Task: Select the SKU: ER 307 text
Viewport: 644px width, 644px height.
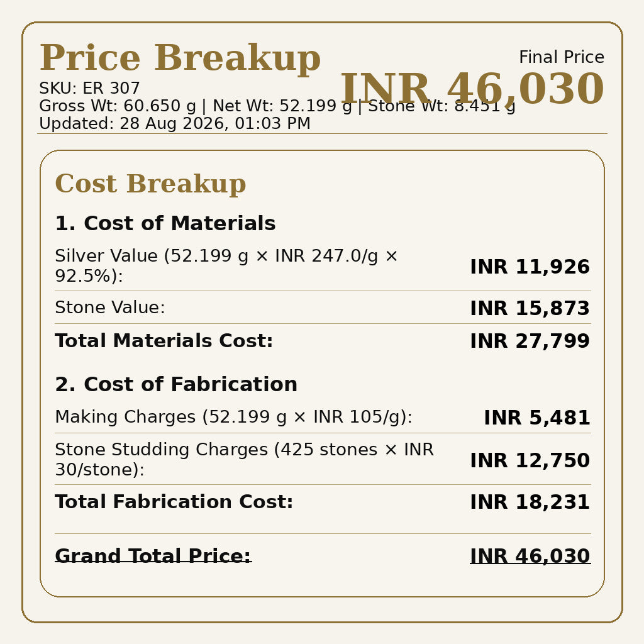Action: pos(89,88)
